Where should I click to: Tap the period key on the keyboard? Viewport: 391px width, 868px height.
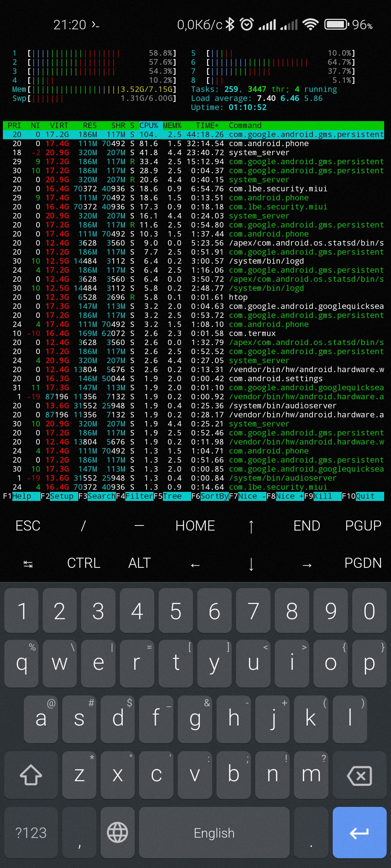[x=311, y=832]
